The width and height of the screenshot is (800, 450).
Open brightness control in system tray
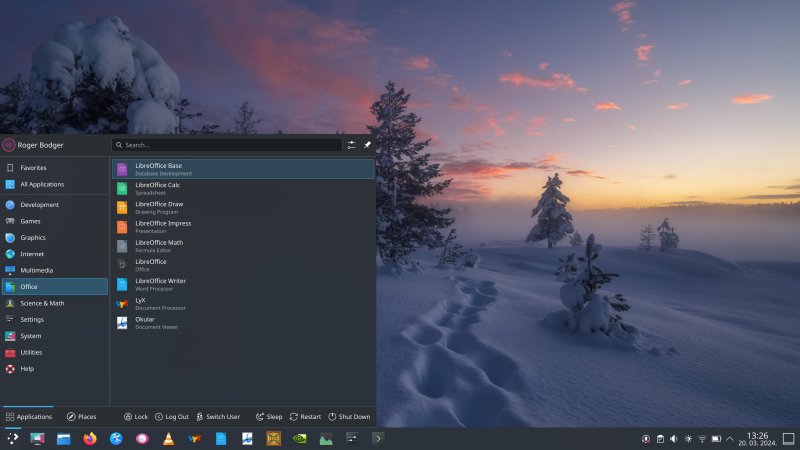point(688,439)
